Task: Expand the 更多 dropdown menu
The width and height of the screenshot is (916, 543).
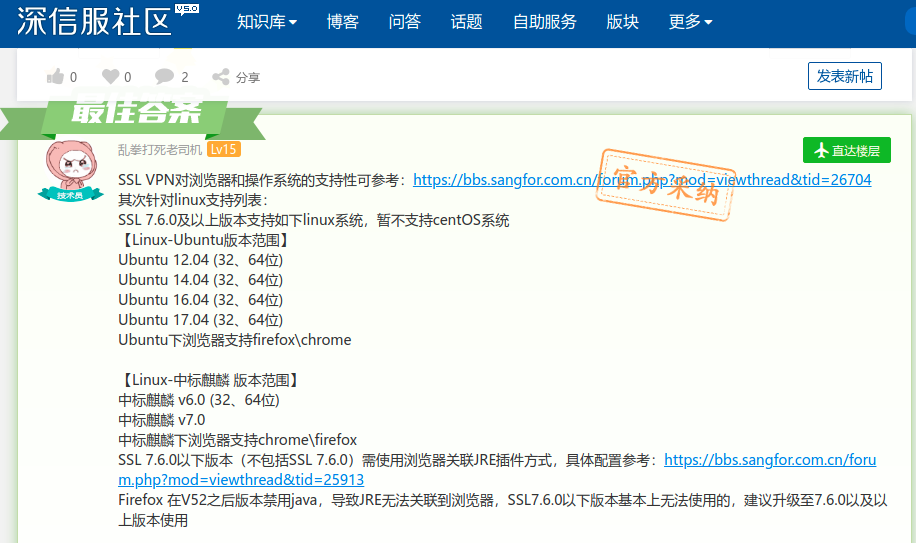Action: 690,22
